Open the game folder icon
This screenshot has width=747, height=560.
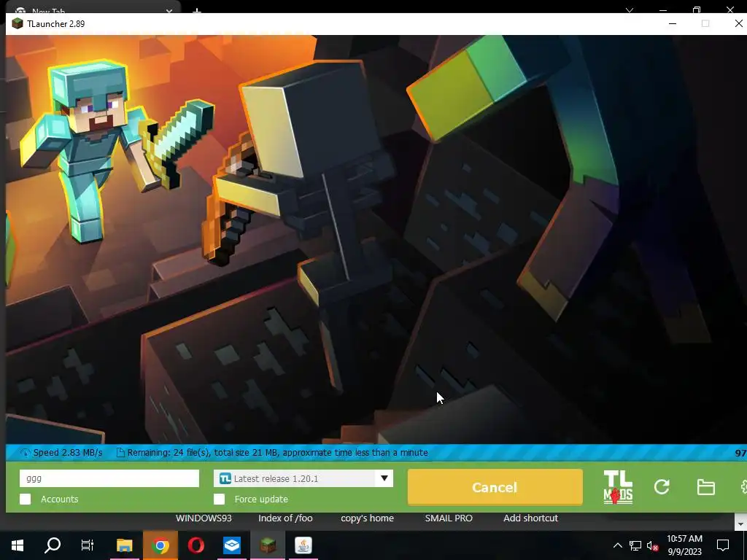(x=705, y=487)
